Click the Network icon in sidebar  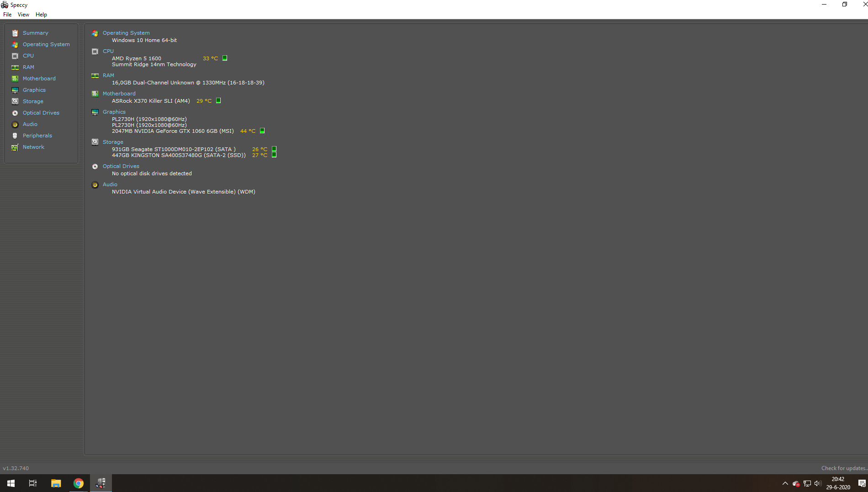point(15,147)
